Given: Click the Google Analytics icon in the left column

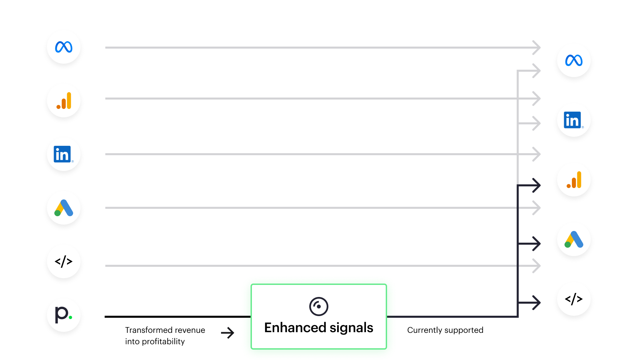Looking at the screenshot, I should [64, 101].
